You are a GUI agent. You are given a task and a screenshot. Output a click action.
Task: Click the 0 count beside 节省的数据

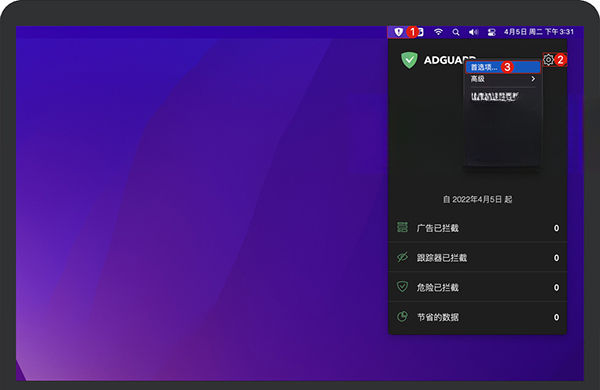coord(556,317)
